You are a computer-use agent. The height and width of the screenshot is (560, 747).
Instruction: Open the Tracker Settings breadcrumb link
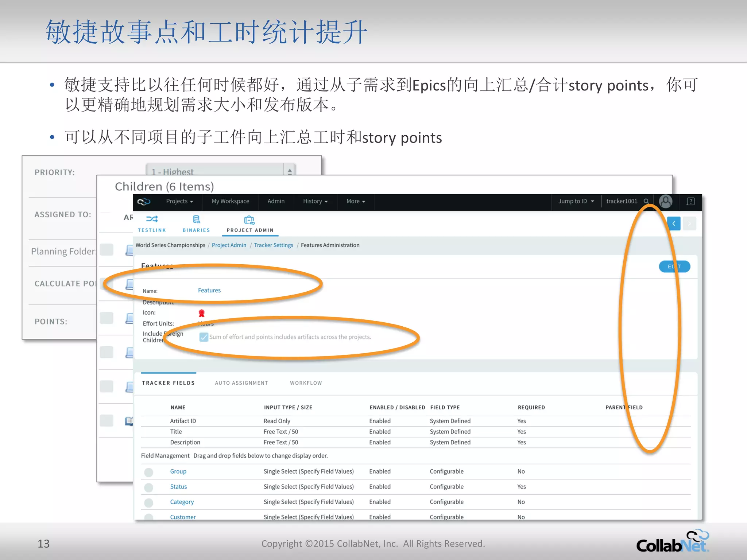pos(273,245)
